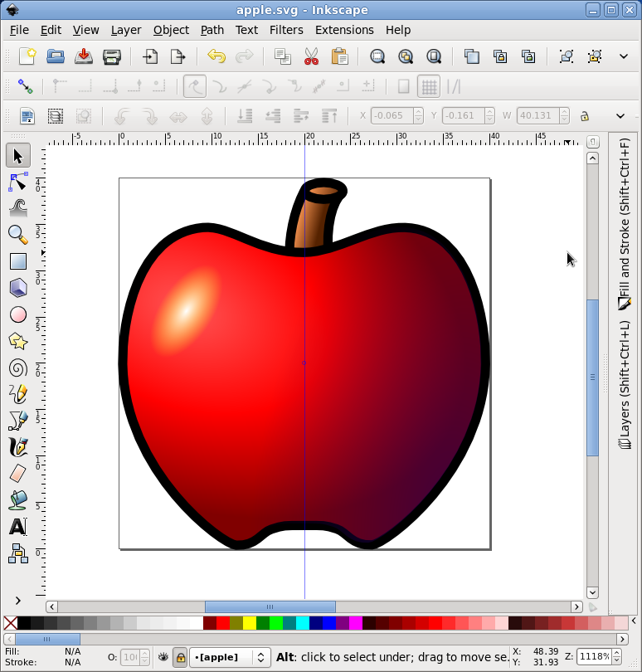Increase the zoom percentage stepper
642x672 pixels.
point(617,653)
